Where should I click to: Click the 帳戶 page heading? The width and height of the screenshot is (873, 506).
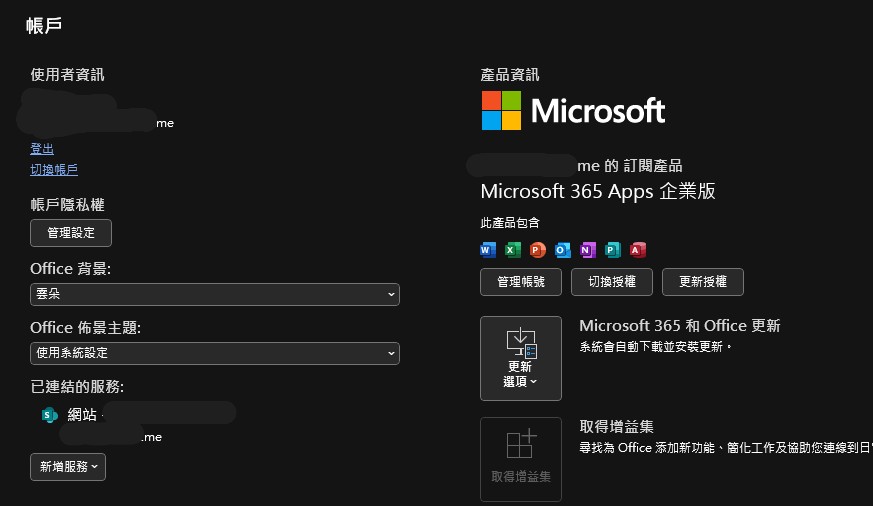(44, 25)
